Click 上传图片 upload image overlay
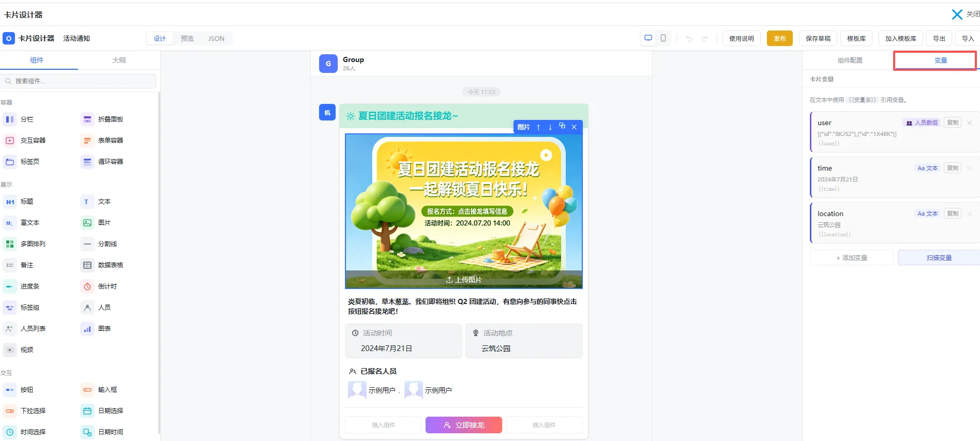The height and width of the screenshot is (441, 980). point(464,280)
